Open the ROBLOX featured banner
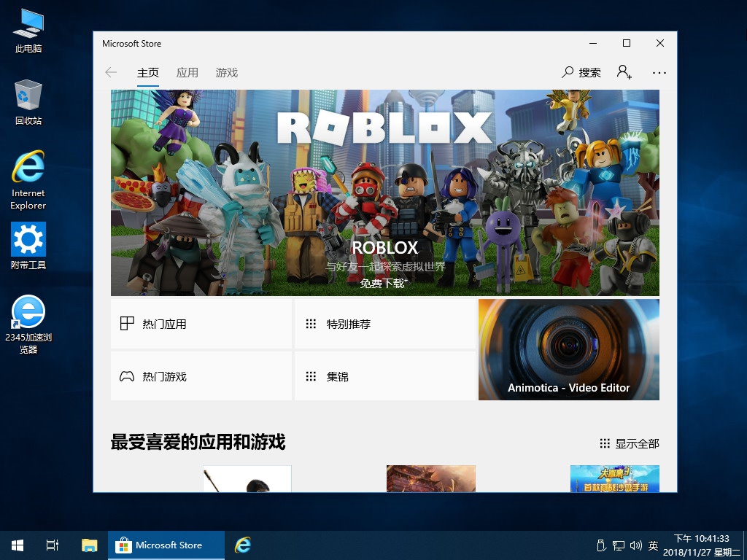This screenshot has width=747, height=560. click(385, 192)
